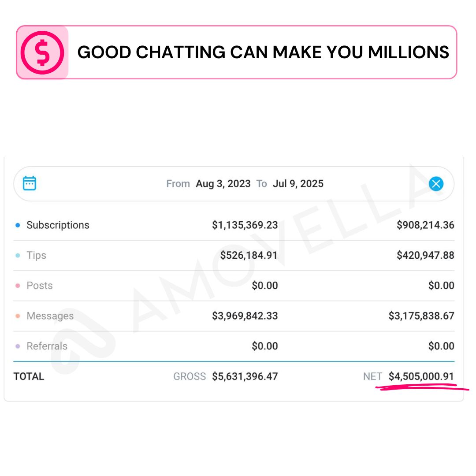Select the To date Jul 9, 2025
The width and height of the screenshot is (476, 476).
298,184
